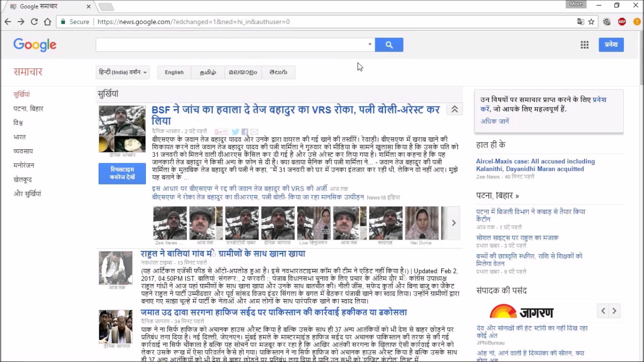Go to next editor's pick
644x362 pixels.
click(614, 311)
